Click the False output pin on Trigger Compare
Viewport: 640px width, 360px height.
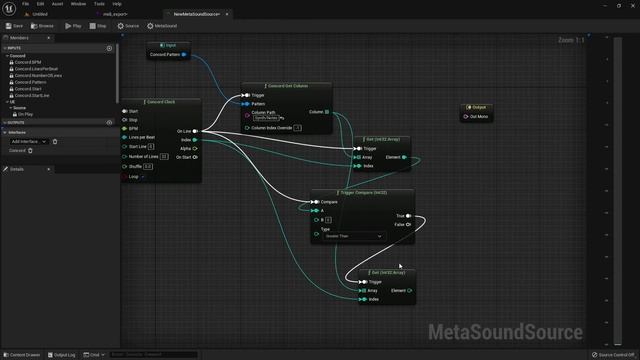coord(409,224)
